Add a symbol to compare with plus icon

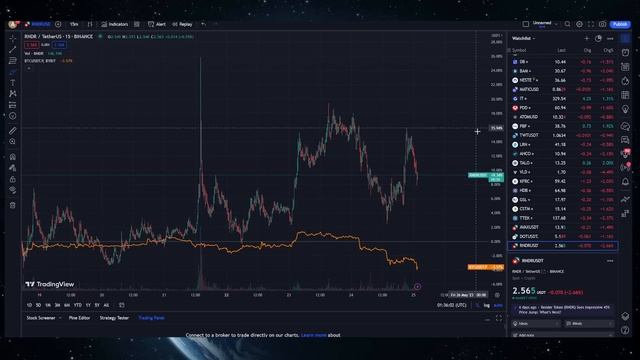tap(58, 24)
